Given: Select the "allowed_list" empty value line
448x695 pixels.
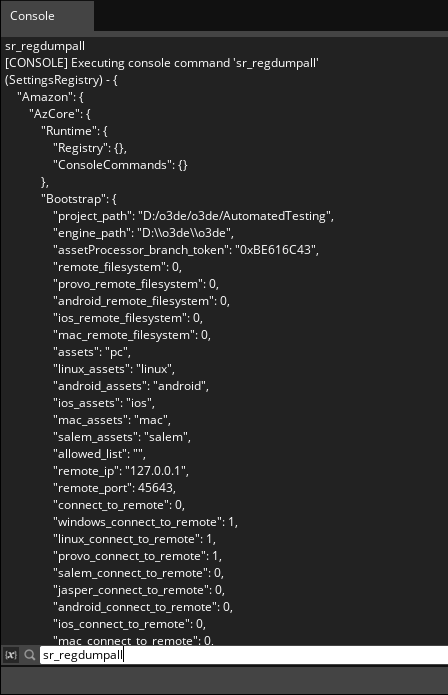Looking at the screenshot, I should (99, 454).
